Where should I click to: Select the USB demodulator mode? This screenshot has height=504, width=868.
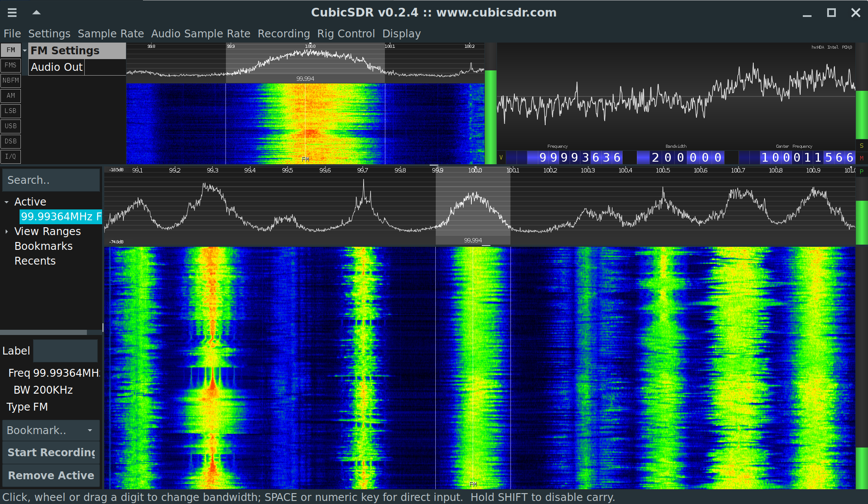tap(11, 126)
